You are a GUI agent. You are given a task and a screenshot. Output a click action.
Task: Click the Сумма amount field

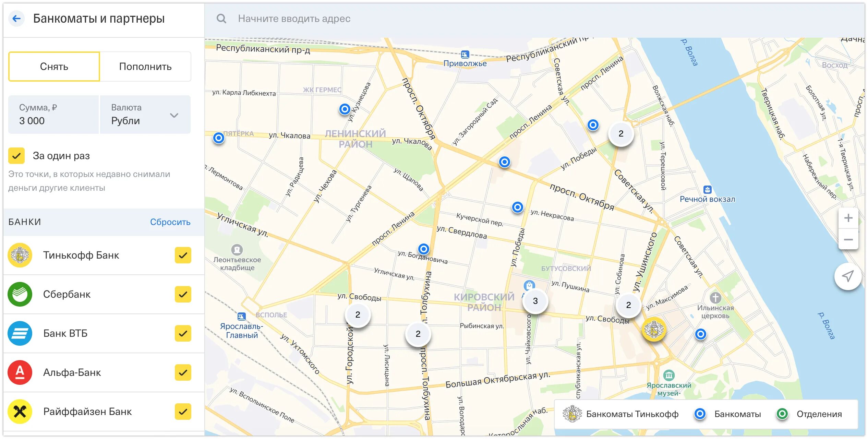click(x=53, y=115)
